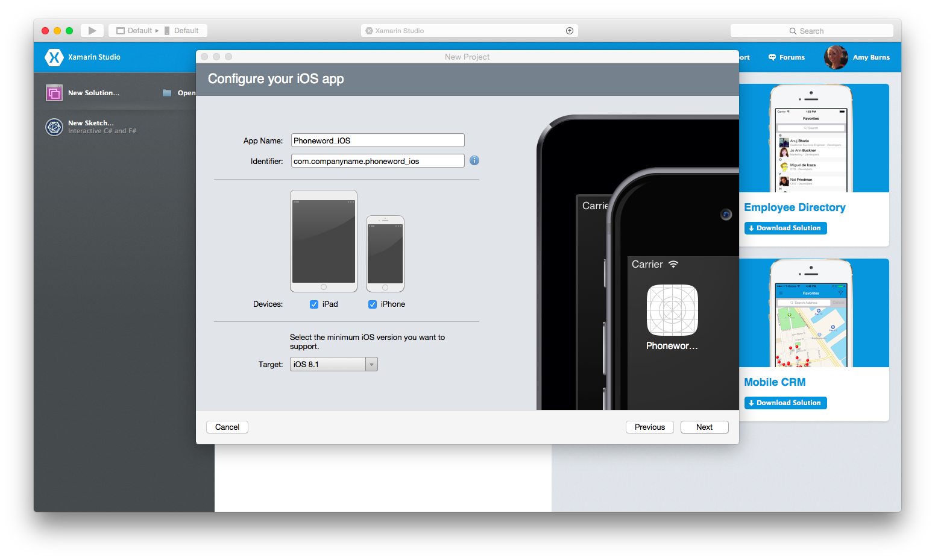This screenshot has width=935, height=560.
Task: Click the App Name text field
Action: (377, 140)
